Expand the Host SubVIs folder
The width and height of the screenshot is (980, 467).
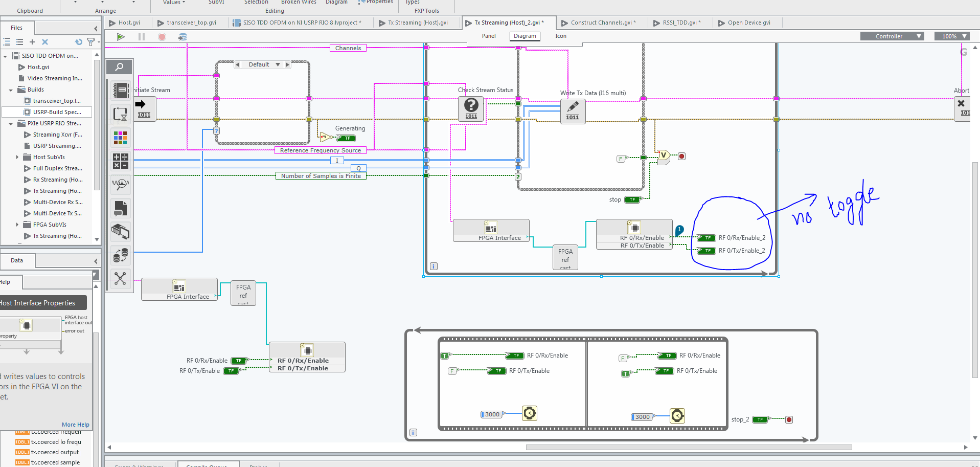click(17, 157)
